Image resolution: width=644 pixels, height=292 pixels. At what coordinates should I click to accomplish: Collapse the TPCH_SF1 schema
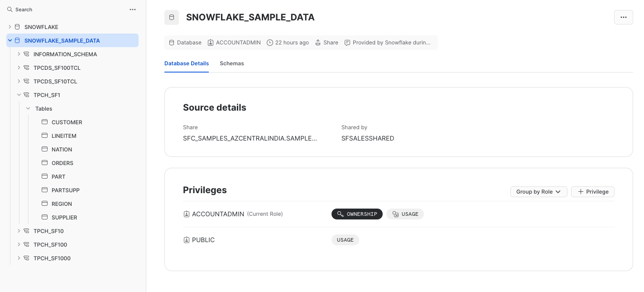pyautogui.click(x=19, y=95)
